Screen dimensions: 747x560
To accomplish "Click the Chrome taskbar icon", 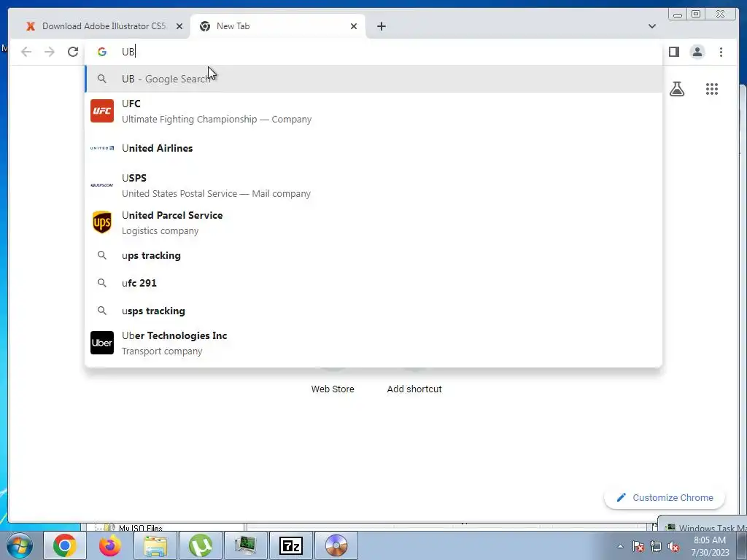I will [x=65, y=545].
